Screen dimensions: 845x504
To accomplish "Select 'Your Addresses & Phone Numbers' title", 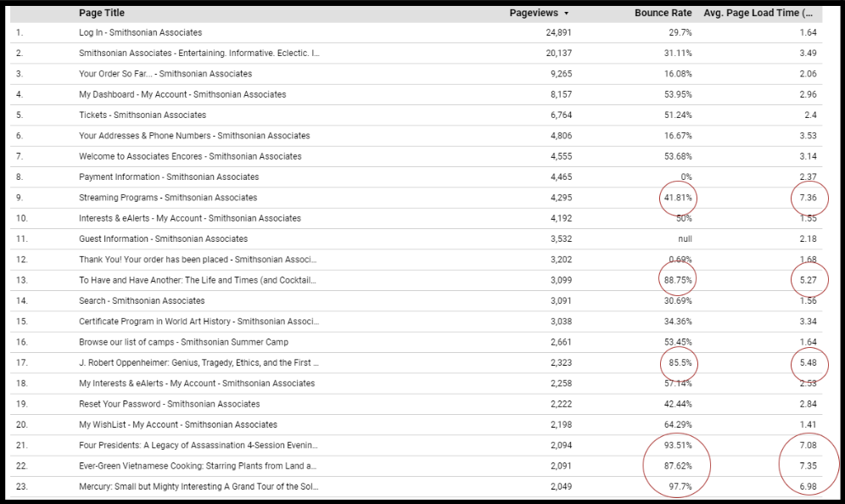I will click(194, 135).
